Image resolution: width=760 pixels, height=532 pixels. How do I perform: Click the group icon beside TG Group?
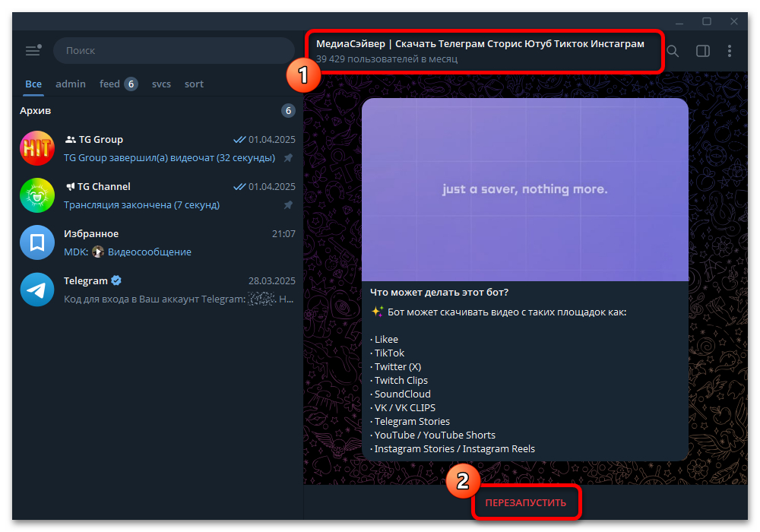pyautogui.click(x=71, y=140)
